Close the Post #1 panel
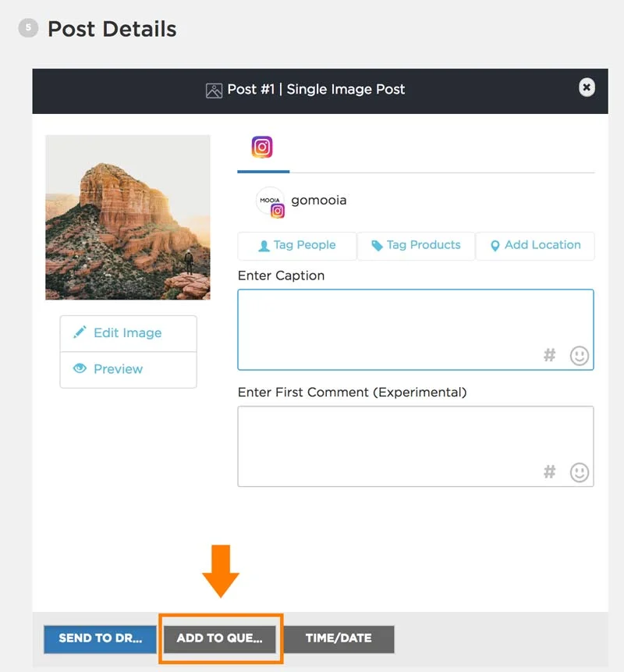Image resolution: width=624 pixels, height=672 pixels. 587,87
